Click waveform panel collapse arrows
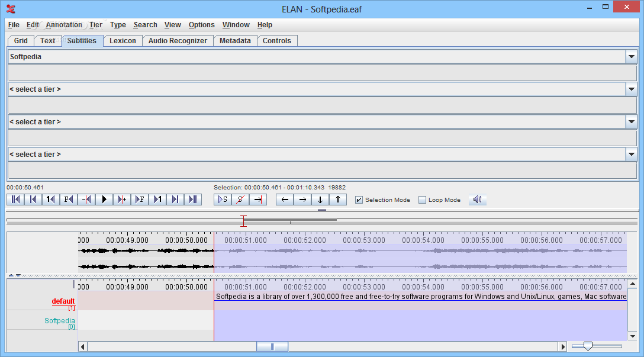This screenshot has height=357, width=644. [15, 275]
